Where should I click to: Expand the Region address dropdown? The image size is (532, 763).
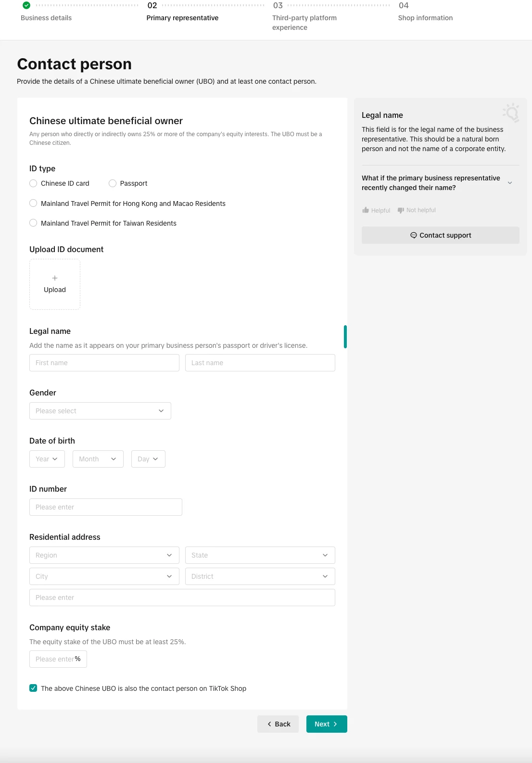[x=104, y=555]
